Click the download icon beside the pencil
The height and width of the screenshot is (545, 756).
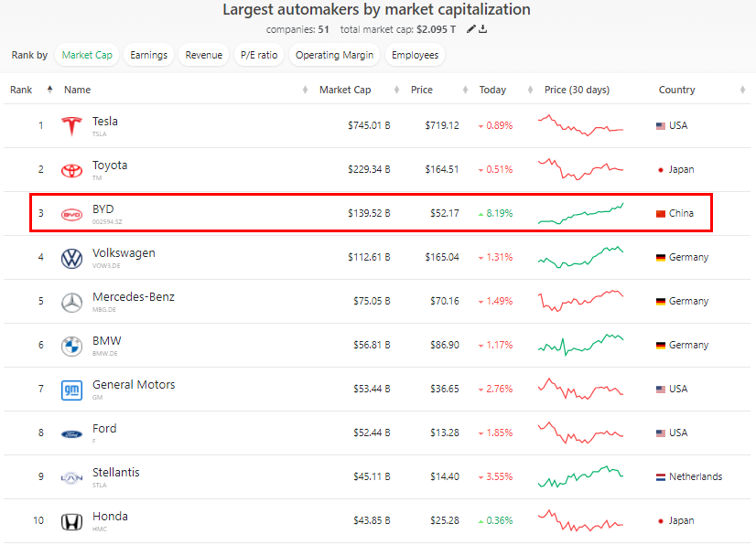(483, 29)
